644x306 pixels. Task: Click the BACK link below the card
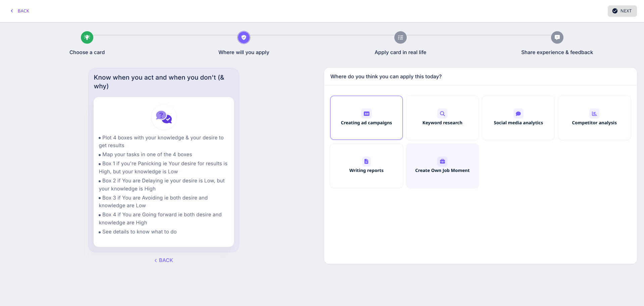[x=164, y=260]
